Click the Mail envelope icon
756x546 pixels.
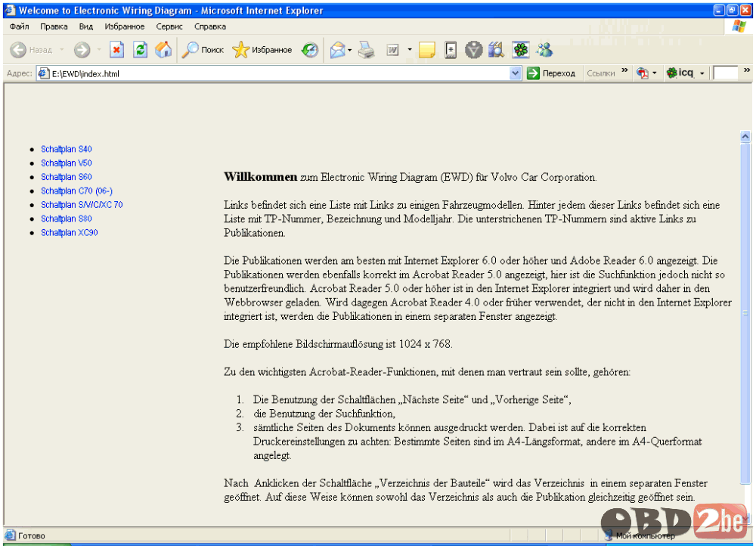[x=337, y=50]
